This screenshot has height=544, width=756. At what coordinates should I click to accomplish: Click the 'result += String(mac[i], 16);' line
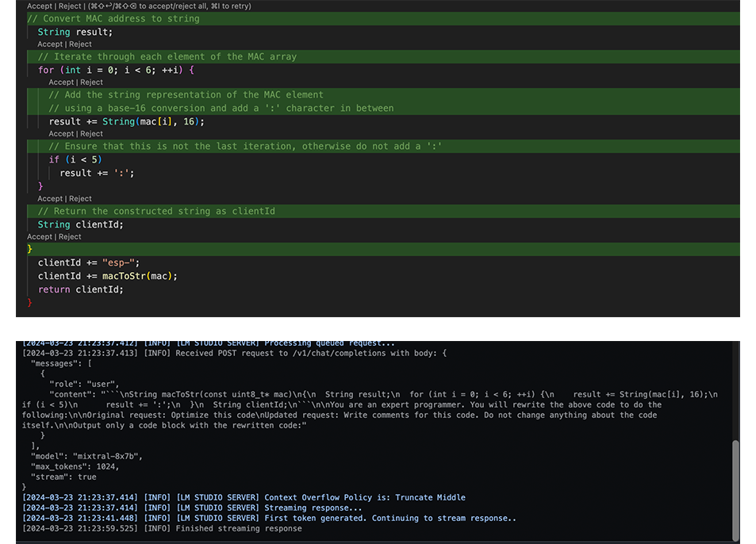click(x=127, y=122)
